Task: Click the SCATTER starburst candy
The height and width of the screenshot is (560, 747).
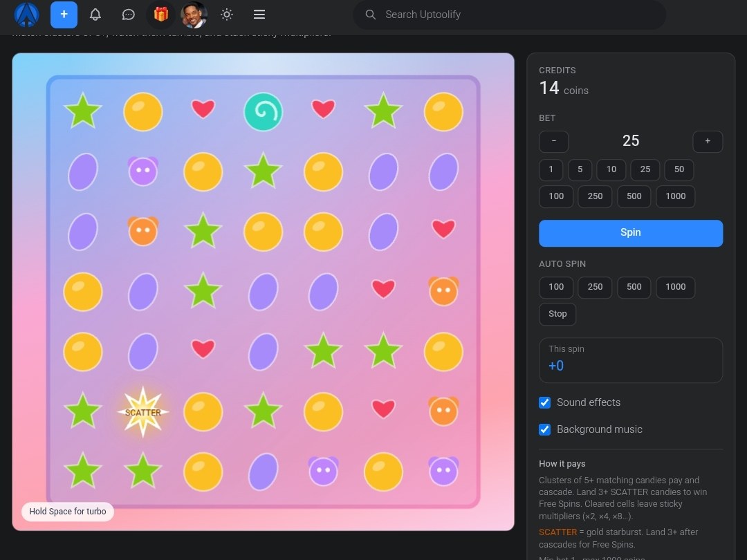Action: pyautogui.click(x=143, y=412)
